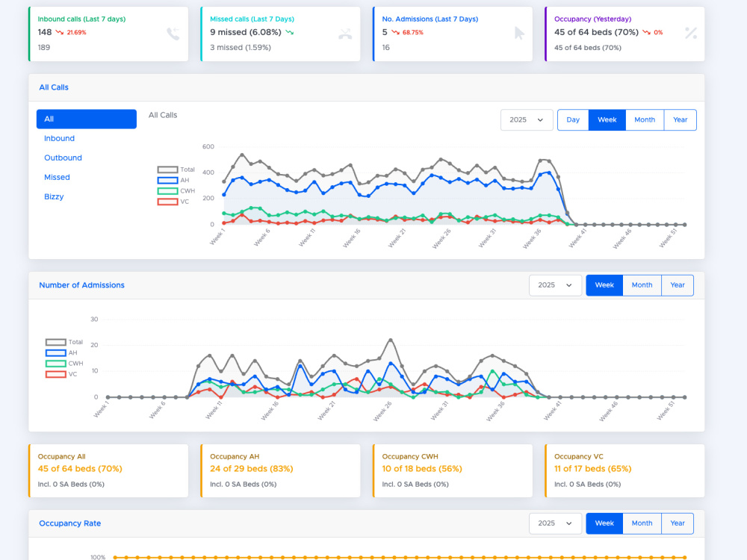747x560 pixels.
Task: Toggle VC series in All Calls legend
Action: 173,202
